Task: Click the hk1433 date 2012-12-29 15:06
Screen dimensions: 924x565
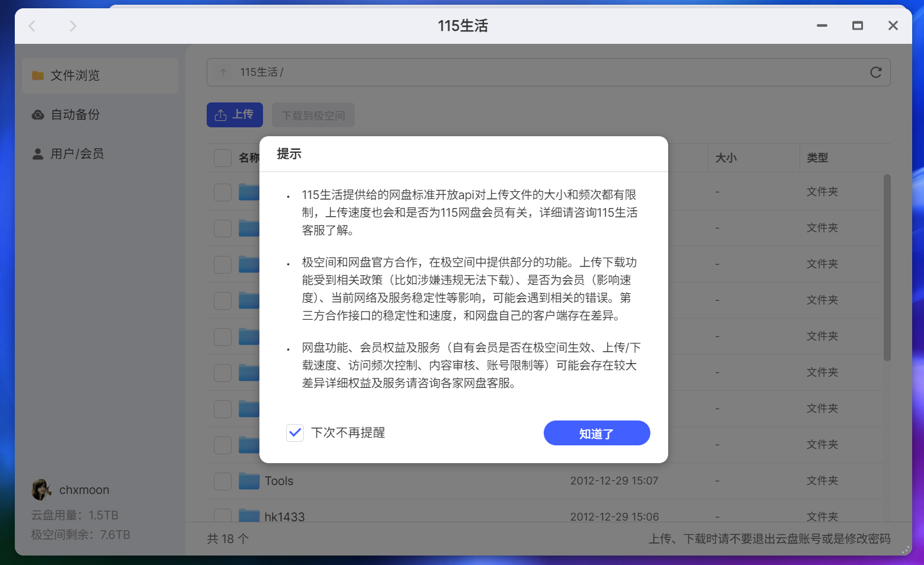Action: (614, 516)
